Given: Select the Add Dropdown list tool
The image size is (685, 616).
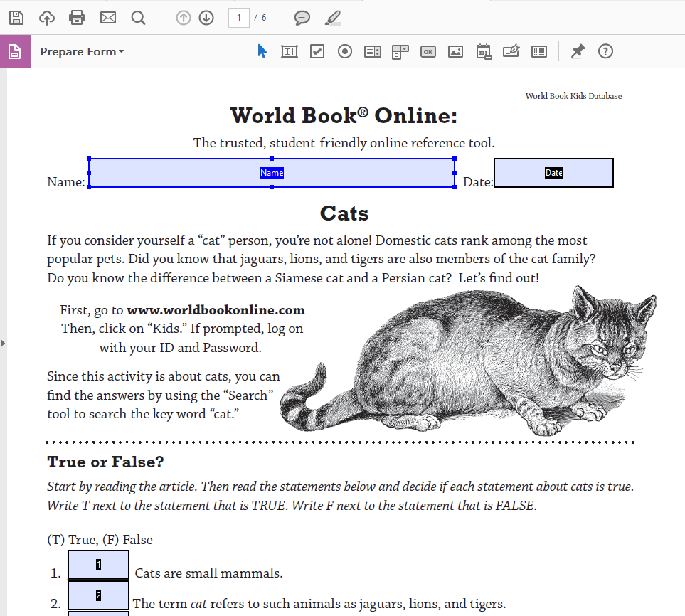Looking at the screenshot, I should click(400, 51).
